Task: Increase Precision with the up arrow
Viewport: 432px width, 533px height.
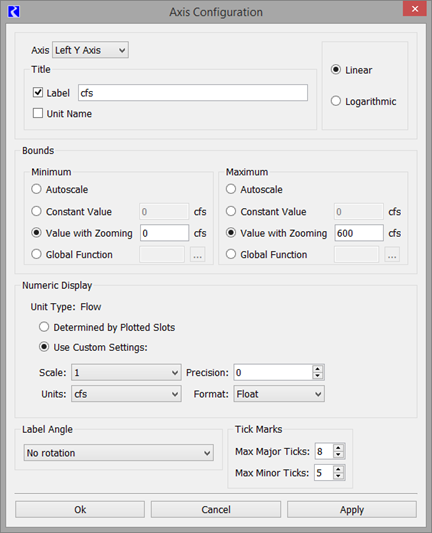Action: tap(317, 369)
